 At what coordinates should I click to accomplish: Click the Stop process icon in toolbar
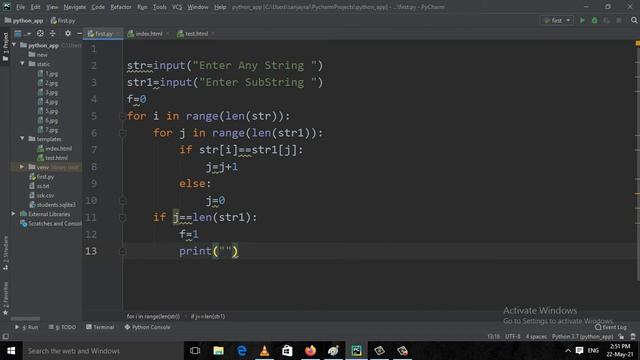(x=619, y=20)
